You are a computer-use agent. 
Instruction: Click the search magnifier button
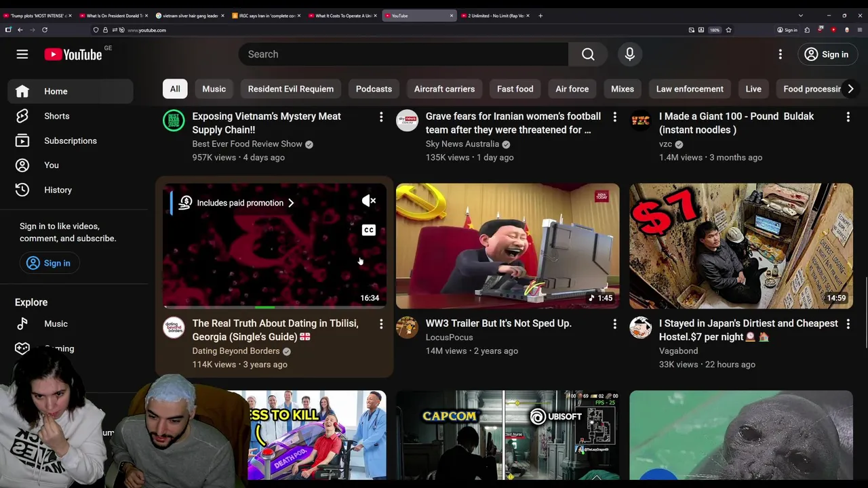pyautogui.click(x=588, y=54)
